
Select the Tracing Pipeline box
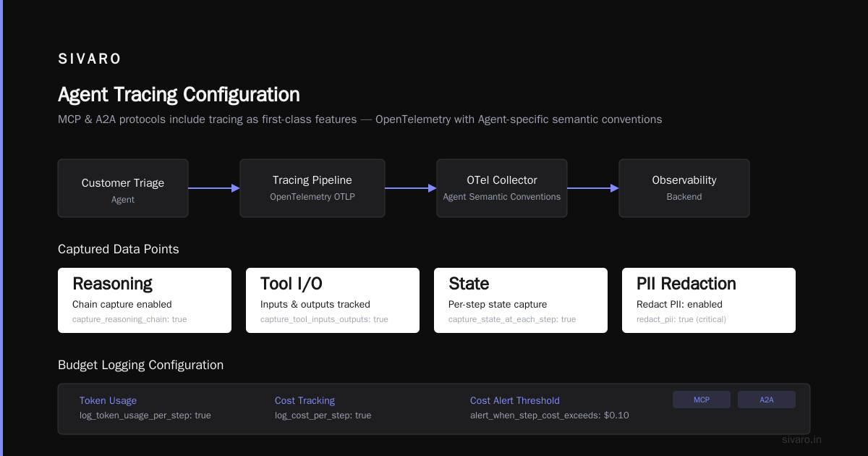point(312,188)
